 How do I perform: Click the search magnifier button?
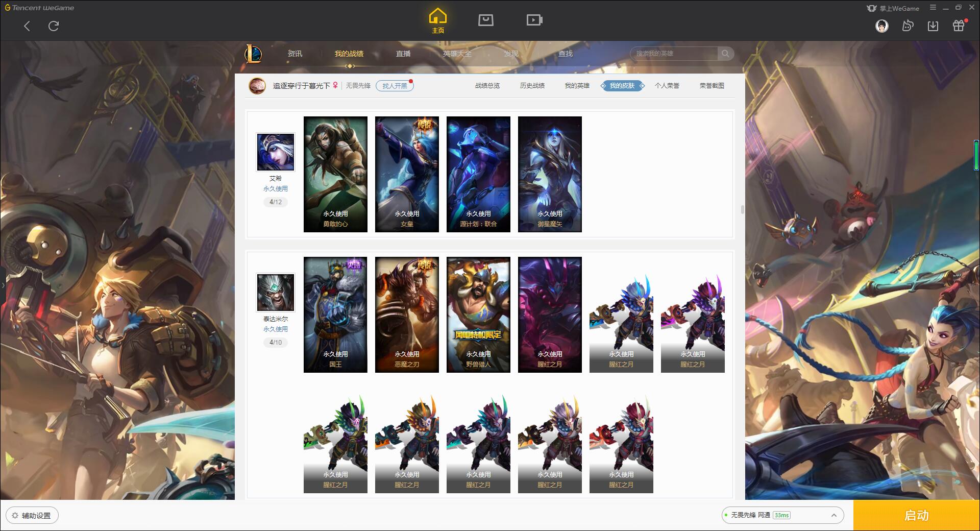(725, 54)
